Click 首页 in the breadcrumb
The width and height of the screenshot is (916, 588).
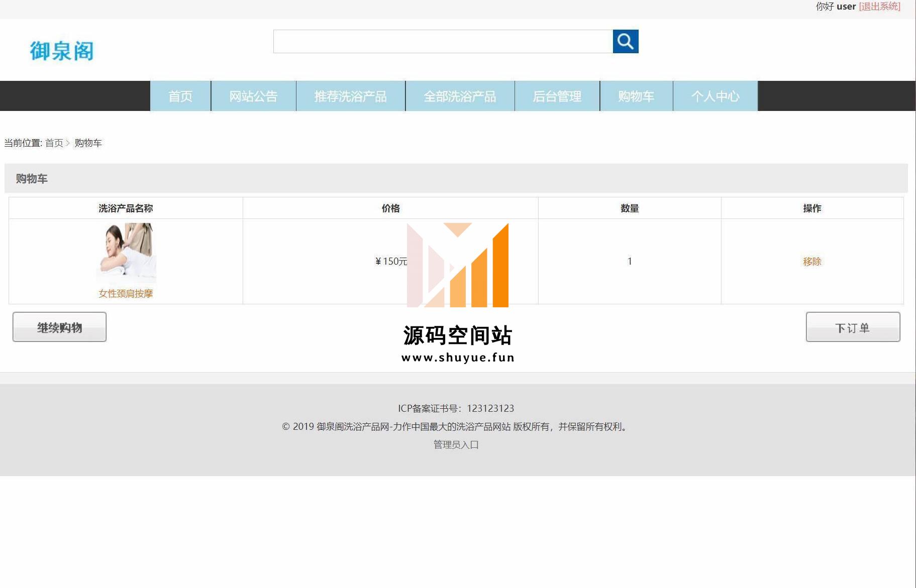(54, 143)
